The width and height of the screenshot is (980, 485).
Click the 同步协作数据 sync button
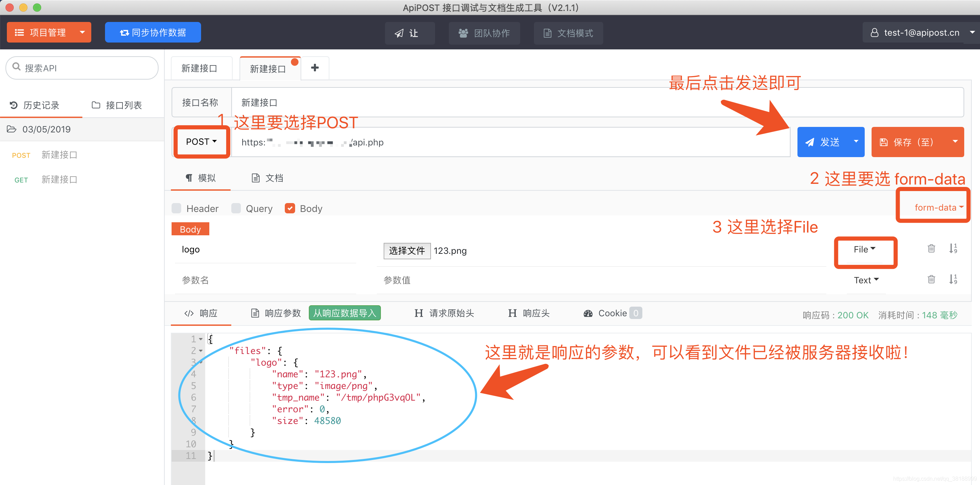[153, 33]
